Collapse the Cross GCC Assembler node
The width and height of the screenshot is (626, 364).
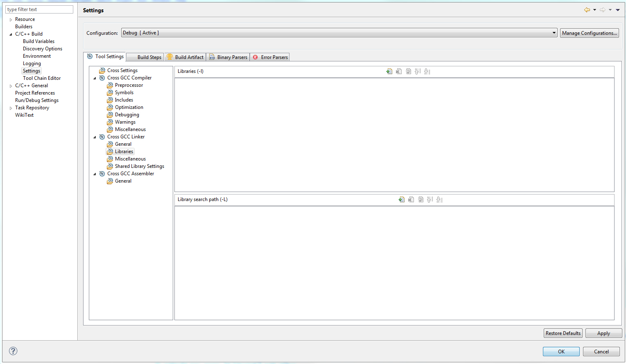pos(95,174)
